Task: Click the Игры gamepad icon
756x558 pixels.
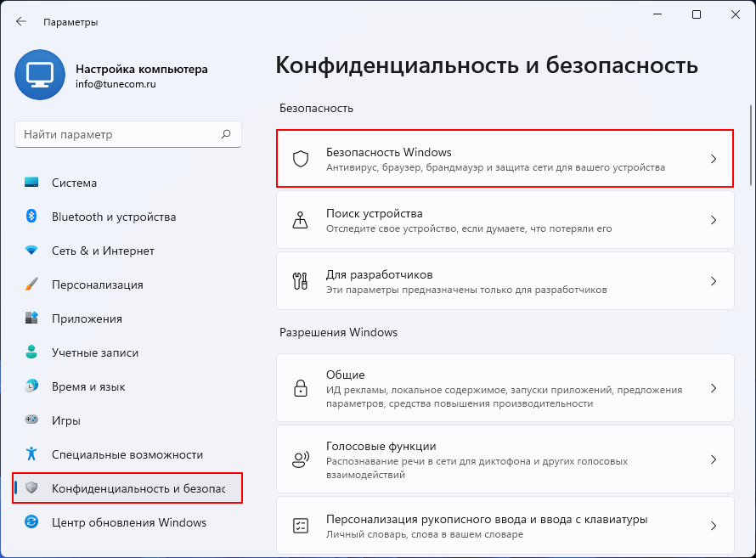Action: [x=31, y=420]
